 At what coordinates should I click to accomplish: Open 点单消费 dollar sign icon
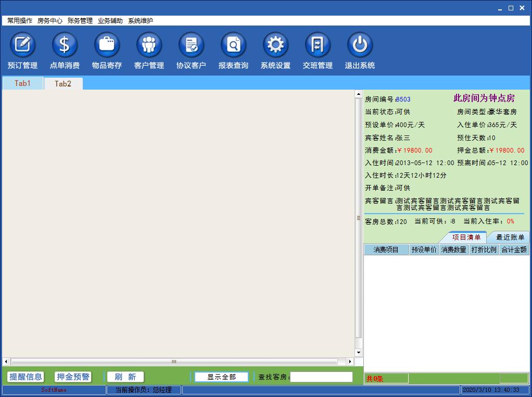pos(65,45)
